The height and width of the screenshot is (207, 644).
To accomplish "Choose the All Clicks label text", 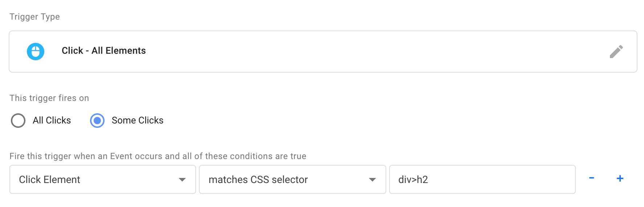I will click(52, 120).
